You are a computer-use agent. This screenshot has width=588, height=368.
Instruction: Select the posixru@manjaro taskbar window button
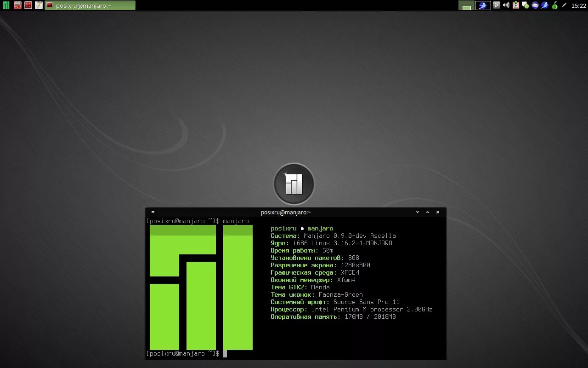[x=90, y=6]
